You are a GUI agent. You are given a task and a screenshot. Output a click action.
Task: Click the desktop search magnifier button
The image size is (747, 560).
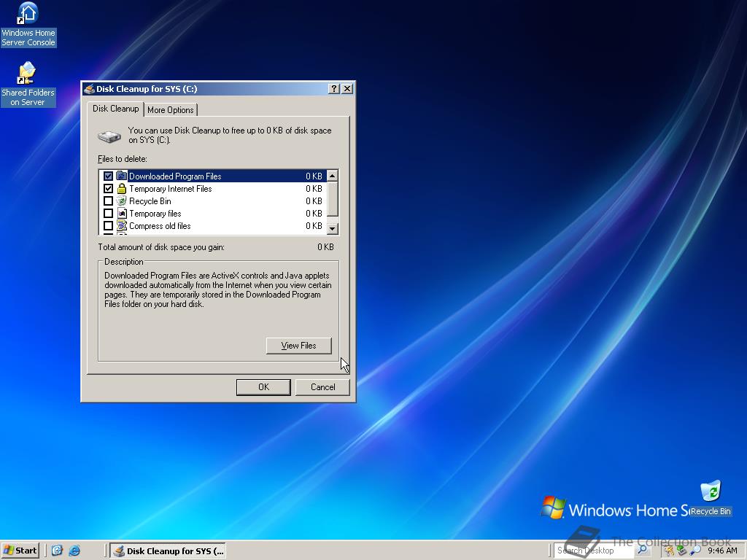tap(642, 550)
